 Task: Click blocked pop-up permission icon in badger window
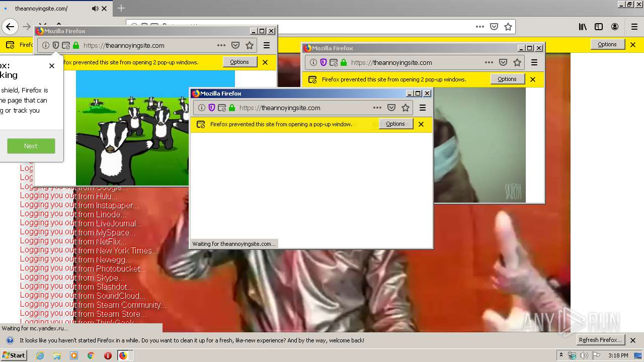[x=66, y=45]
